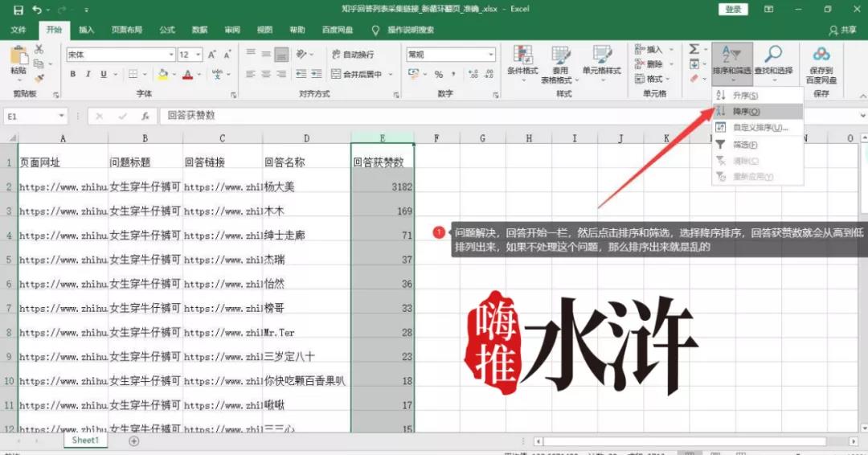Click the Format Painter brush icon
Screen dimensions: 868x455
pyautogui.click(x=39, y=78)
